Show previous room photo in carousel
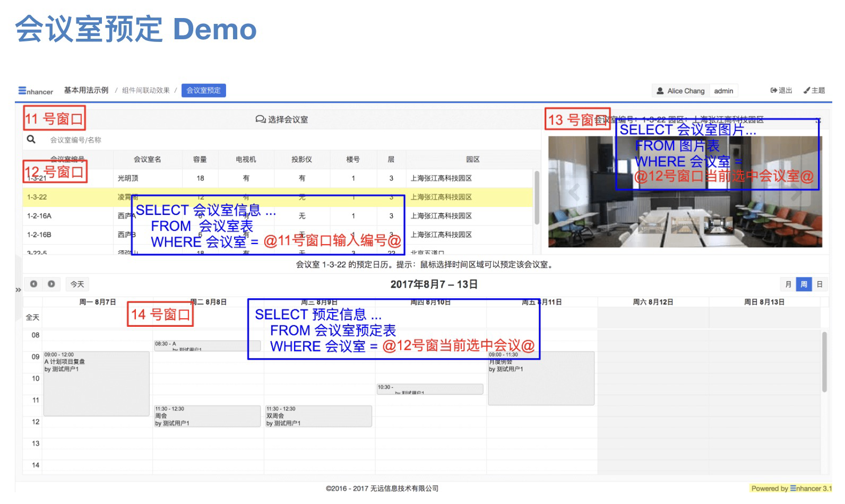 pyautogui.click(x=574, y=192)
